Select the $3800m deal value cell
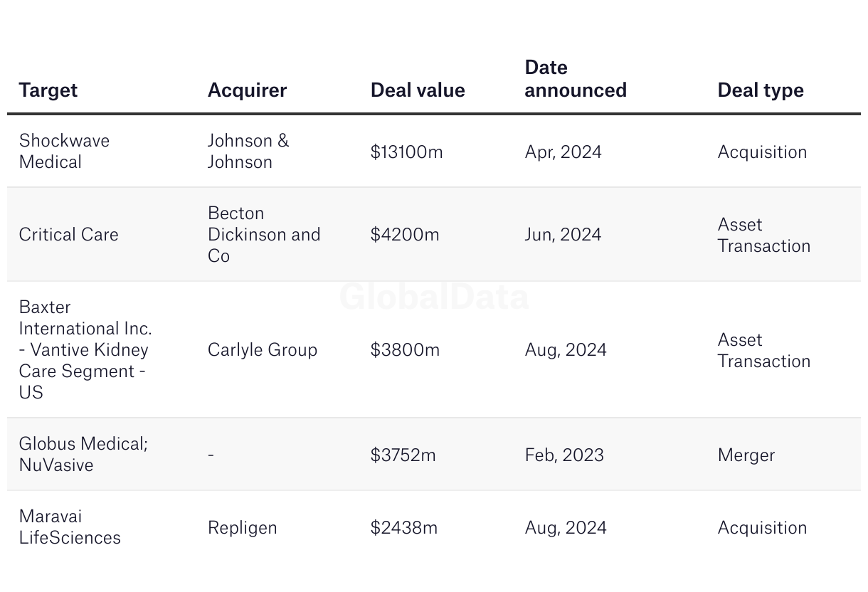The image size is (868, 592). pos(405,350)
